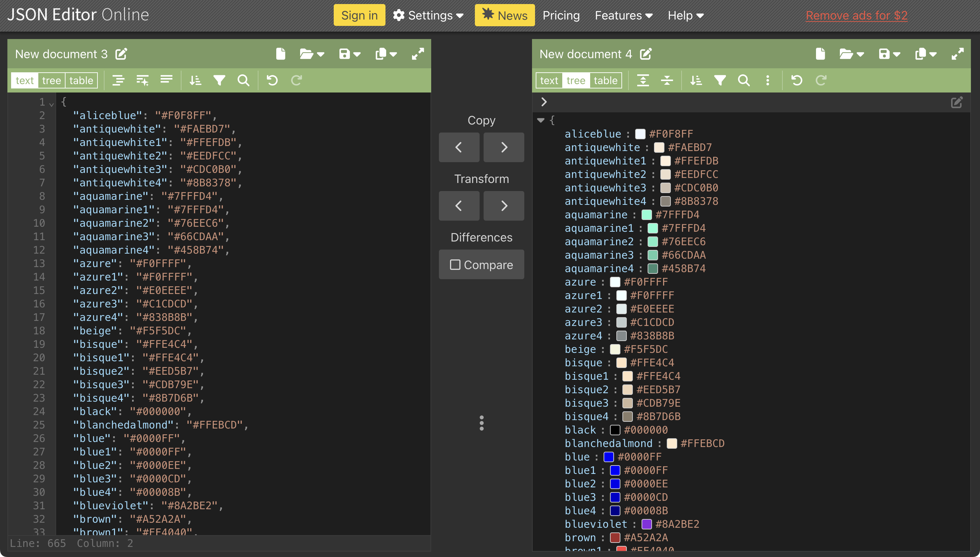
Task: Open the Features menu
Action: click(624, 15)
